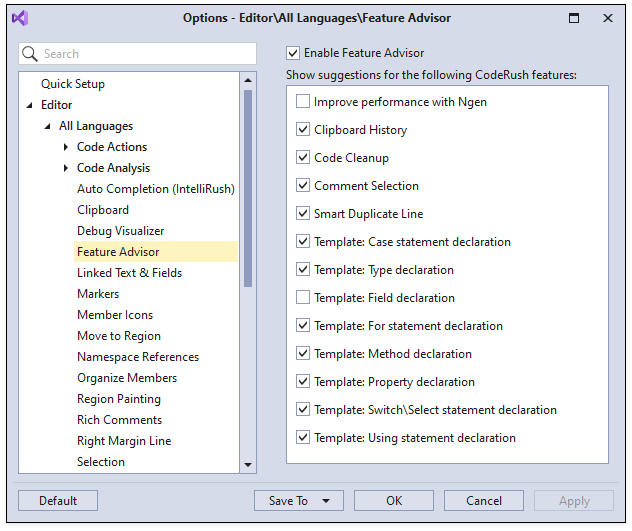Select Organize Members item
The width and height of the screenshot is (632, 531).
127,378
